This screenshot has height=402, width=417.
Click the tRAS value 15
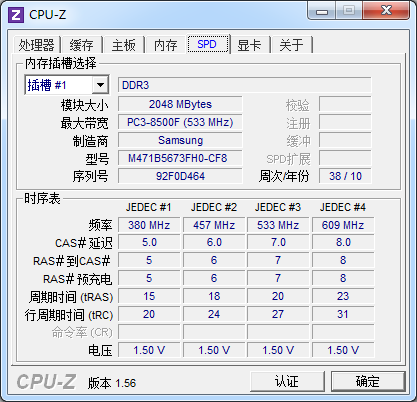click(x=149, y=296)
